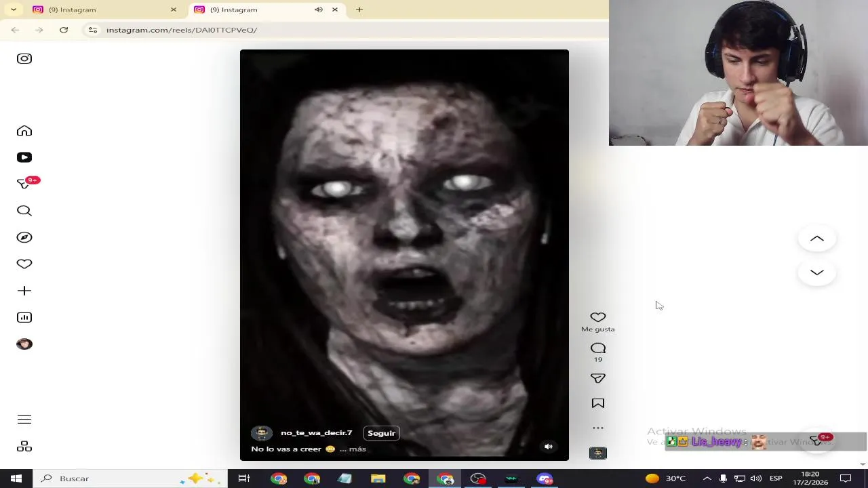Image resolution: width=868 pixels, height=488 pixels.
Task: View site information icon
Action: tap(93, 30)
